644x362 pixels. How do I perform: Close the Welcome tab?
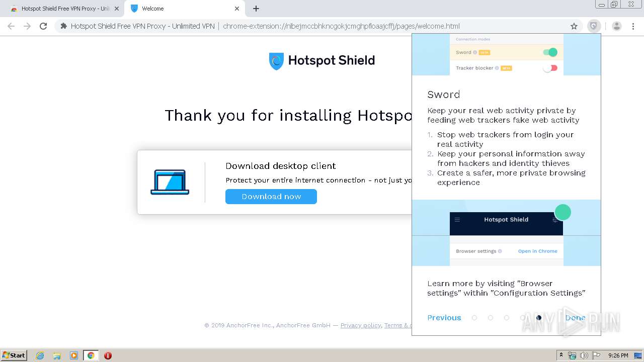(237, 9)
